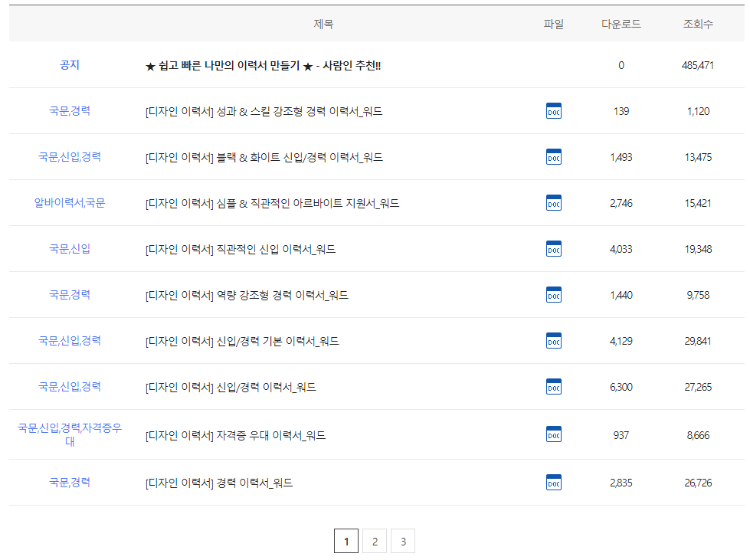This screenshot has height=560, width=750.
Task: Download DOC file for 블랙 & 화이트 신입/경력 이력서
Action: click(x=553, y=157)
